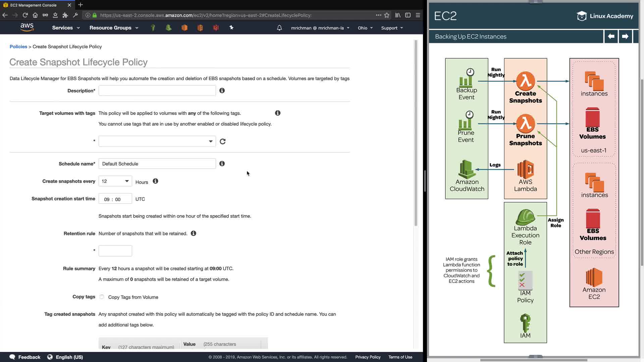Image resolution: width=644 pixels, height=362 pixels.
Task: Click the Policies breadcrumb link
Action: point(18,47)
